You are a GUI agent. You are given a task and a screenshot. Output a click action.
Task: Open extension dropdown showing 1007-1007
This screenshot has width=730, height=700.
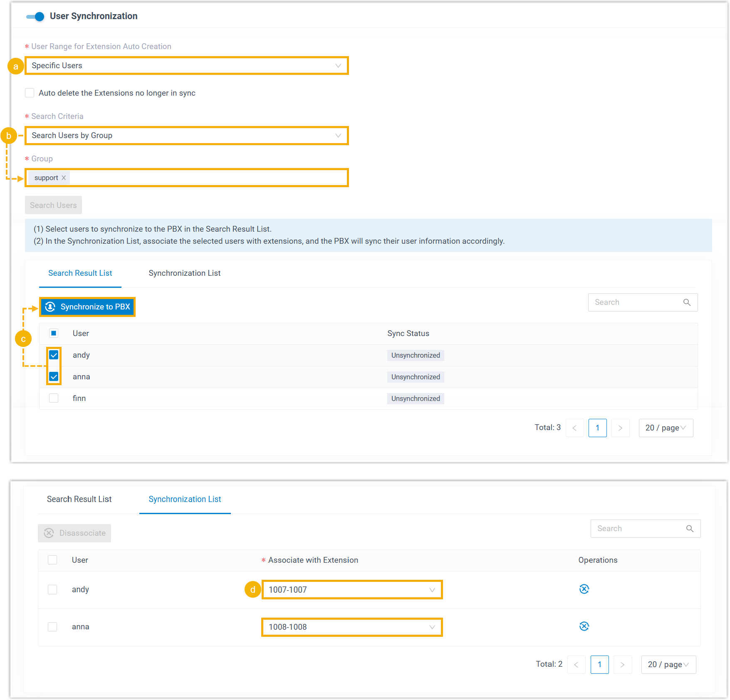click(x=351, y=590)
